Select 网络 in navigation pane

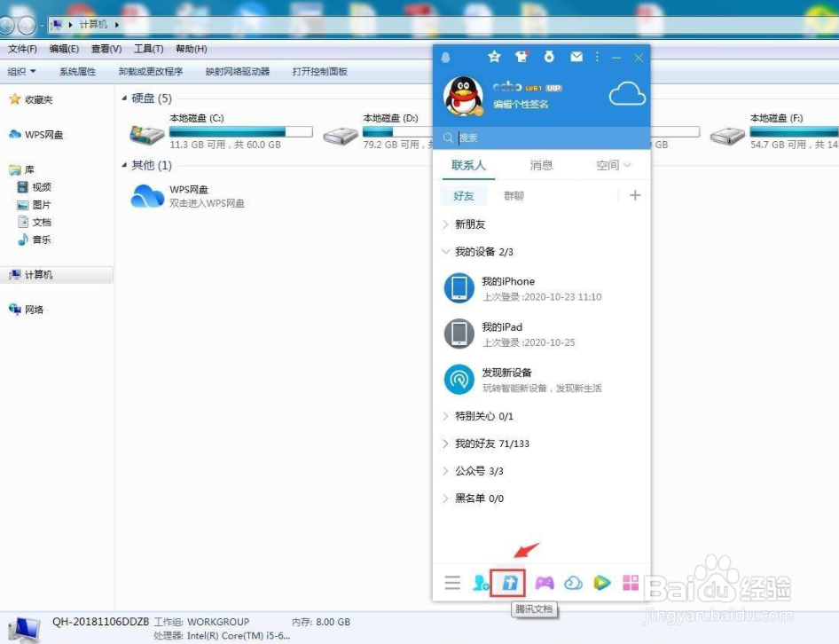point(27,310)
